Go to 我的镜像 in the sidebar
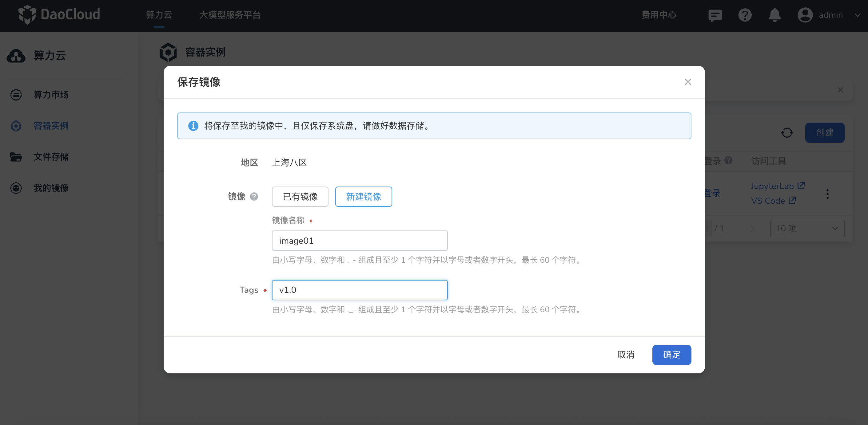 click(51, 188)
